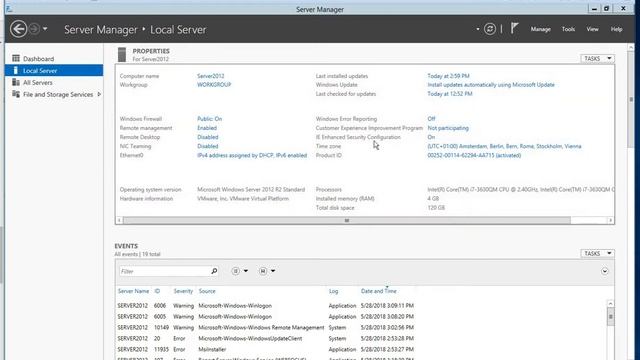The height and width of the screenshot is (360, 640).
Task: Open the View menu
Action: click(592, 29)
